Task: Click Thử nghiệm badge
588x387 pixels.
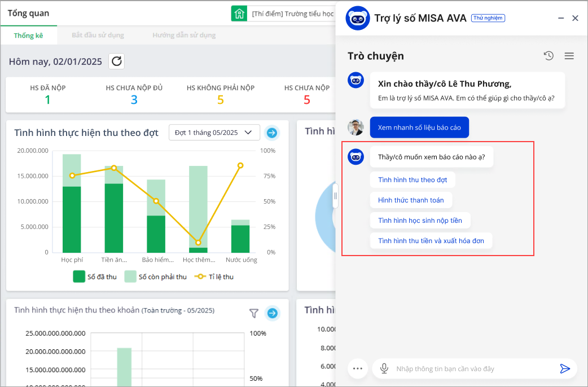Action: point(488,18)
